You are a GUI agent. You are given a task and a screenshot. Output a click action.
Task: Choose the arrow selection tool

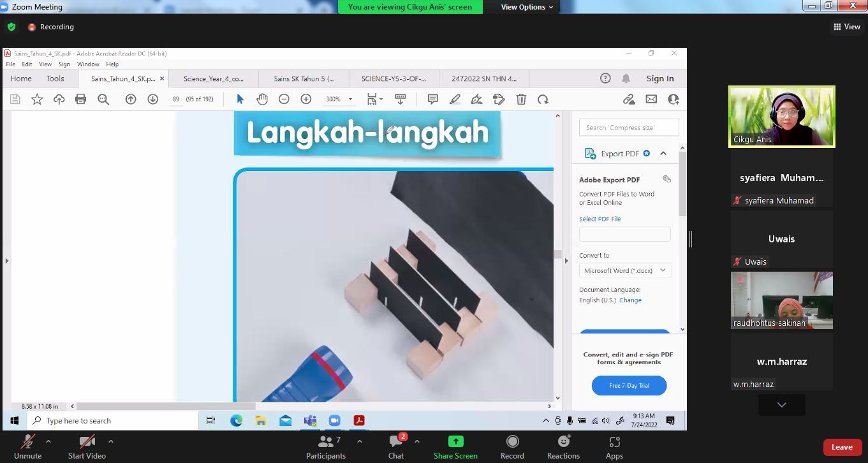(240, 99)
